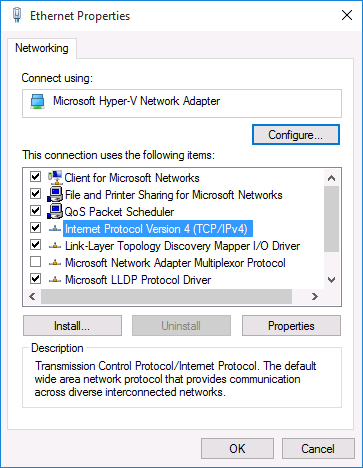Disable the QoS Packet Scheduler checkbox
This screenshot has width=363, height=468.
tap(35, 211)
